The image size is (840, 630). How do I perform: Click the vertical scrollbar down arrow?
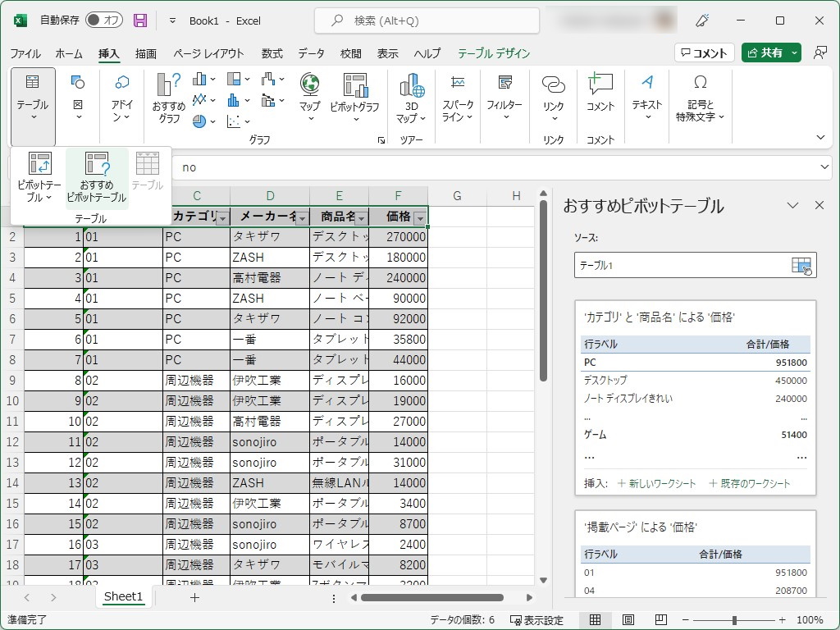tap(543, 580)
